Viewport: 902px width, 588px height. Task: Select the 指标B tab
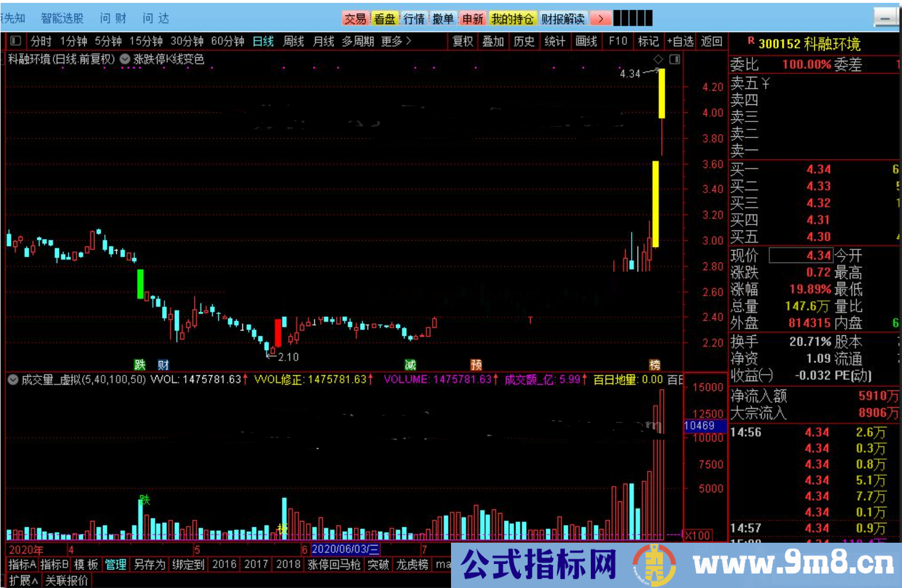[x=54, y=565]
